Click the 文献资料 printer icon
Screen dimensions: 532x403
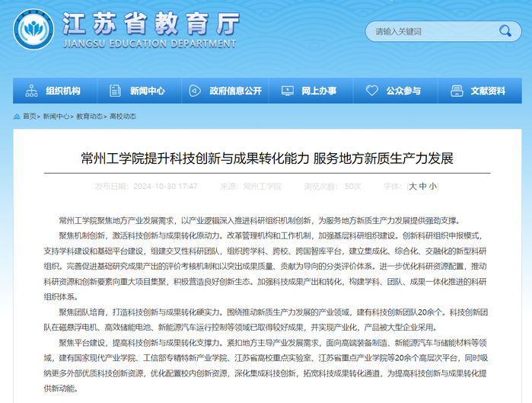click(x=457, y=91)
